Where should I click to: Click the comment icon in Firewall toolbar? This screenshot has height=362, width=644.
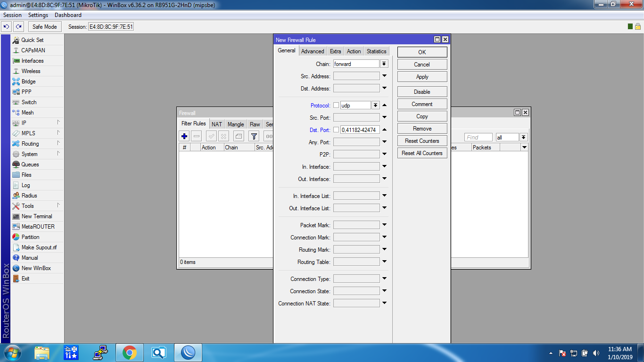tap(239, 136)
